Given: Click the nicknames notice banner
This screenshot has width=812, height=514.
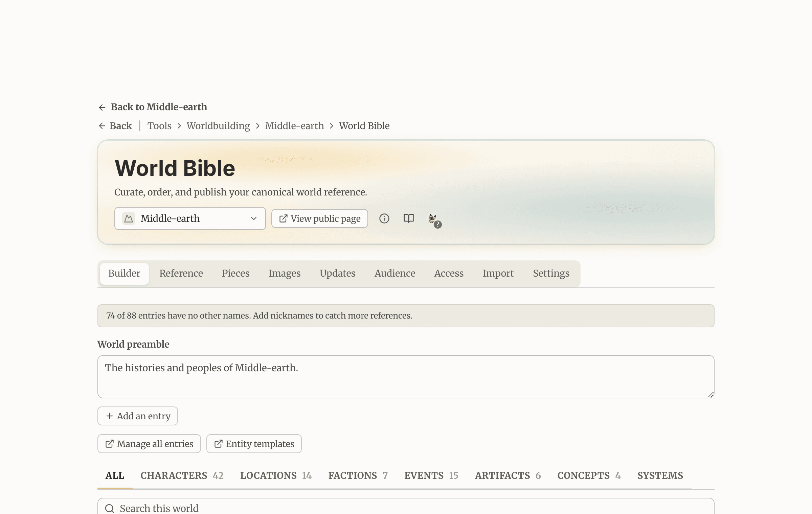Looking at the screenshot, I should click(x=406, y=316).
